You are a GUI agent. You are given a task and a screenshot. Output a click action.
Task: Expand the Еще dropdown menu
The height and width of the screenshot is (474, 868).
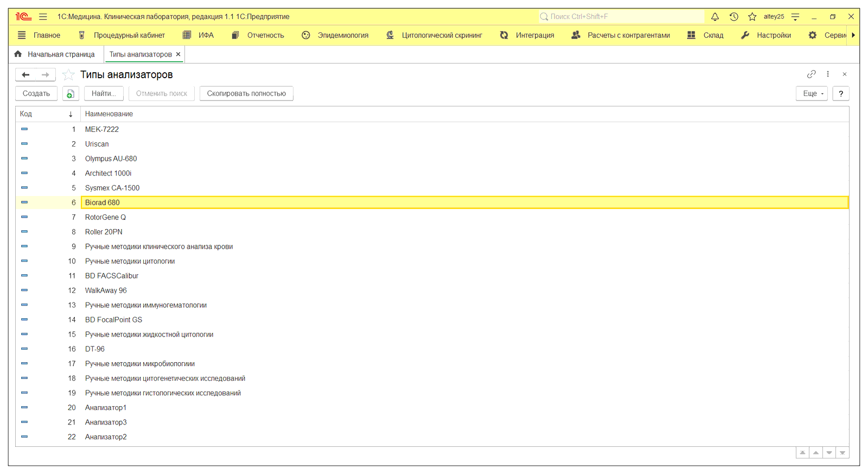click(812, 93)
